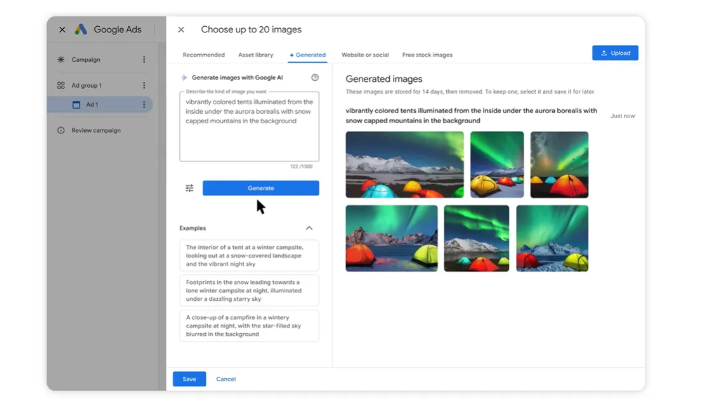
Task: Open the Free stock images tab
Action: pyautogui.click(x=427, y=55)
